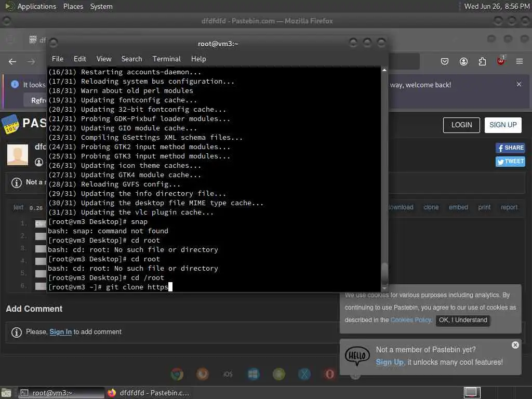
Task: Click the clock in the top panel
Action: tap(497, 6)
